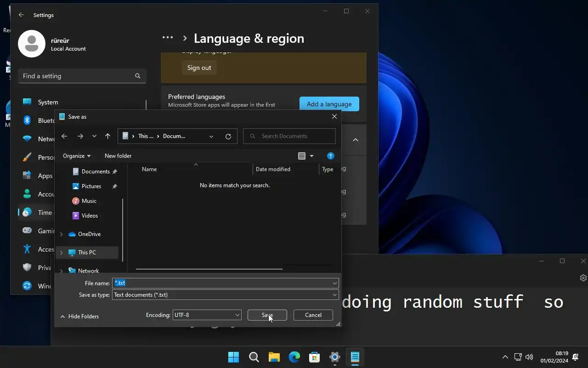Select Documents in the navigation pane
This screenshot has height=368, width=588.
95,172
